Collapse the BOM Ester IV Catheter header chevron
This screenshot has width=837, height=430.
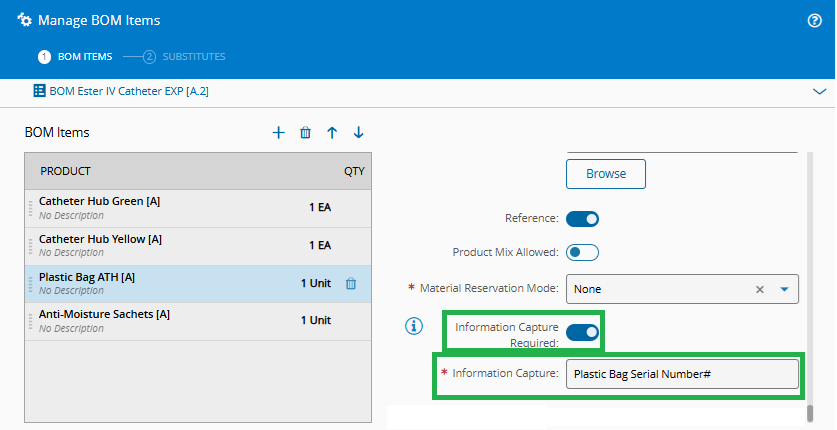(819, 92)
